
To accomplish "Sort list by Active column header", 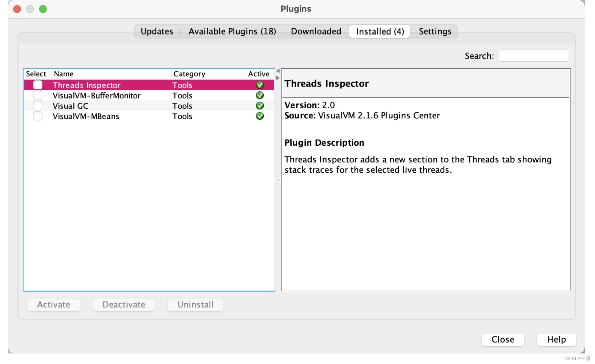I will pos(259,74).
